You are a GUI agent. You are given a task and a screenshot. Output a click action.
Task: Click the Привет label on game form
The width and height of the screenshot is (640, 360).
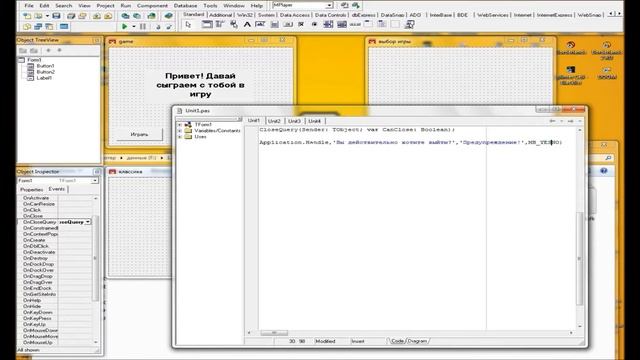click(200, 85)
